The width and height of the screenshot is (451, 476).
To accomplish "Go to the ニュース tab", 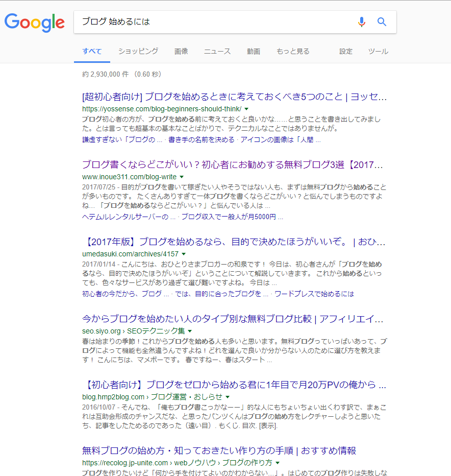I will click(x=217, y=51).
